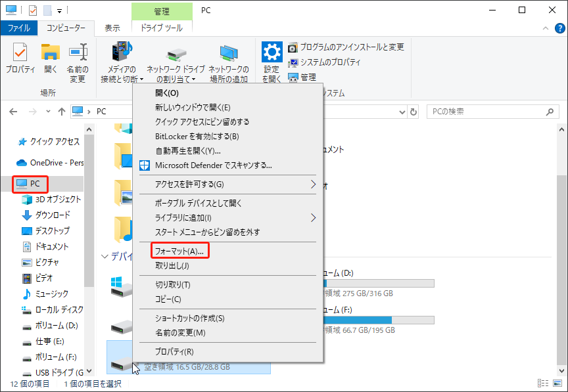Choose Cut (切り取り) in context menu

click(228, 284)
